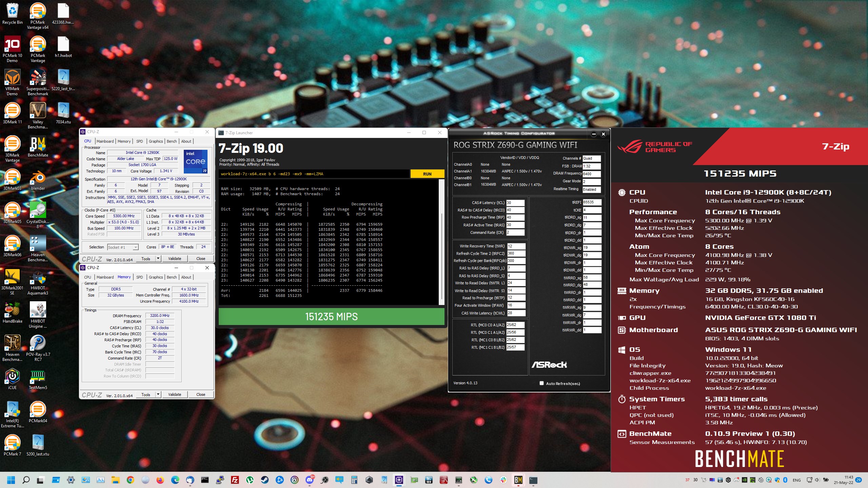Switch to Graphics tab in lower CPU-Z
This screenshot has width=868, height=488.
click(156, 277)
